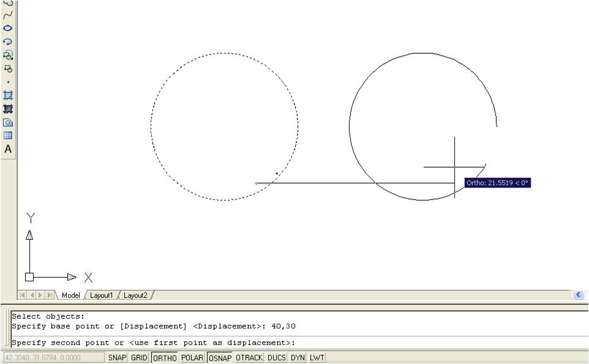589x364 pixels.
Task: Click the Make Block tool
Action: (x=8, y=69)
